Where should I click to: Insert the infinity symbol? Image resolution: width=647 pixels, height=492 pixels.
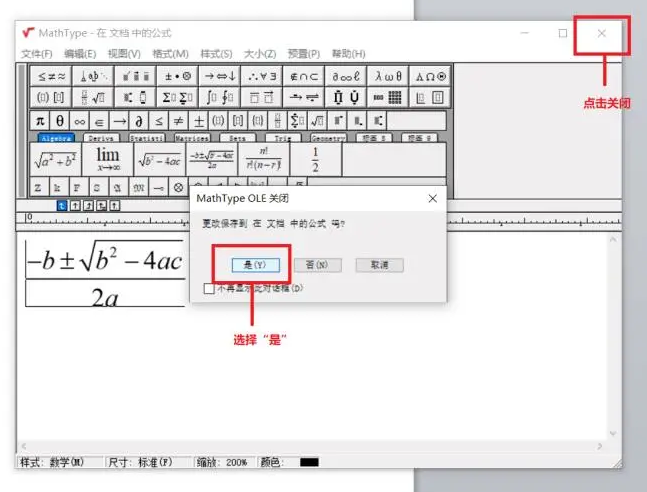[x=80, y=121]
